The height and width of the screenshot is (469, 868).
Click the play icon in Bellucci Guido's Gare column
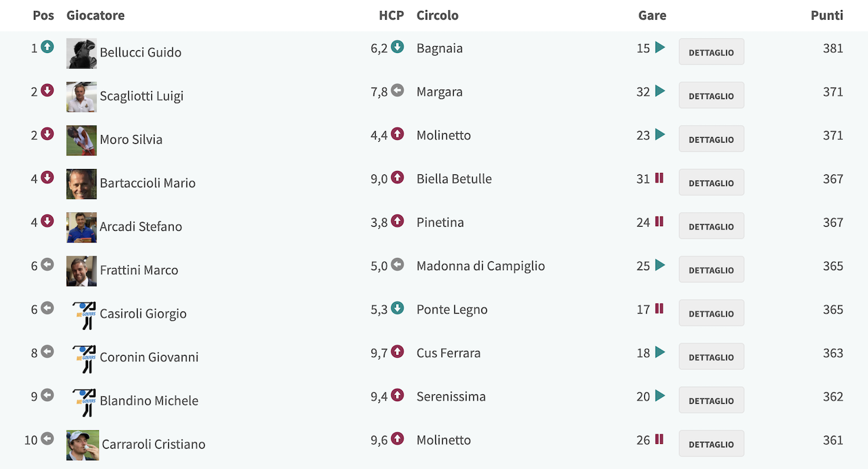[660, 48]
